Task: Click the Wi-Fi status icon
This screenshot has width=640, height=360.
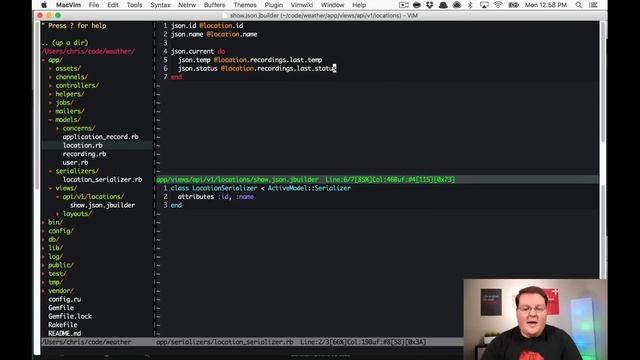Action: 498,5
